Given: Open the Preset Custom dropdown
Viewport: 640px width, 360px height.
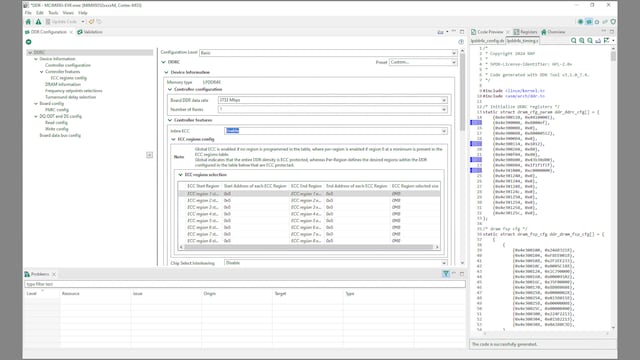Looking at the screenshot, I should click(423, 62).
